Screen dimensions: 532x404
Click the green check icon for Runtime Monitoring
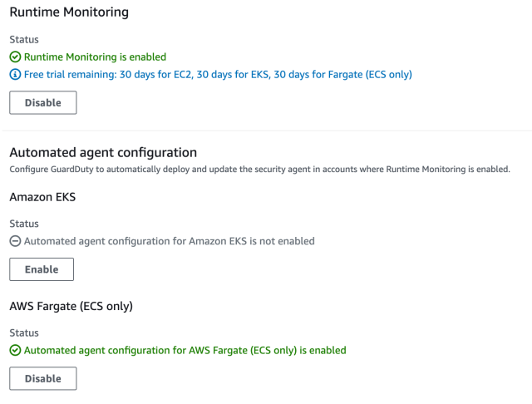pos(15,57)
